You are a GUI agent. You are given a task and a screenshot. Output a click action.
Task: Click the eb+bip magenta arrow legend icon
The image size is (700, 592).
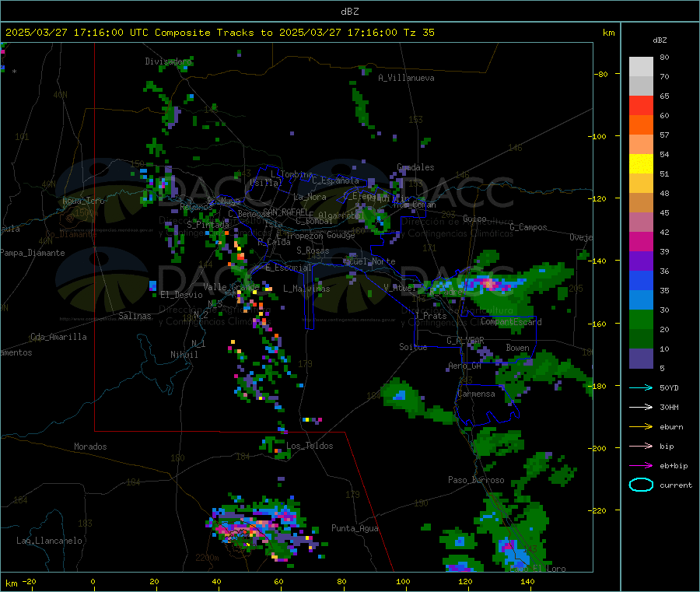pos(641,466)
